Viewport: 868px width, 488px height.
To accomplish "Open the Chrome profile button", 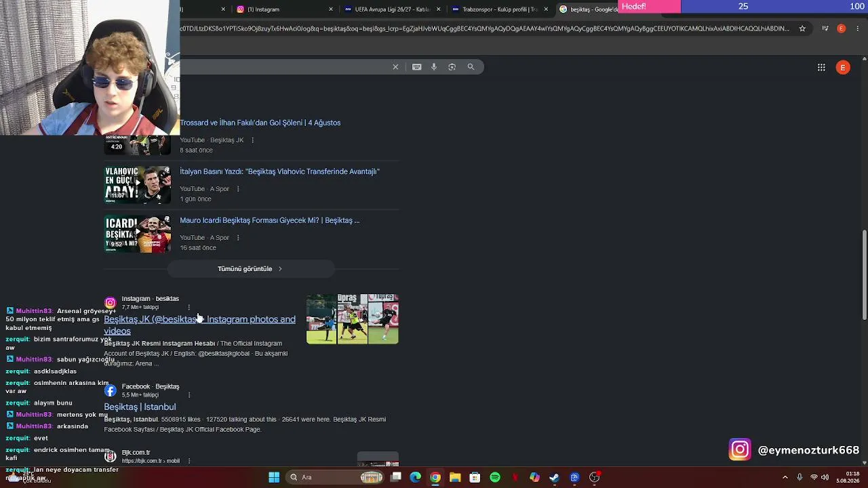I will pyautogui.click(x=842, y=28).
